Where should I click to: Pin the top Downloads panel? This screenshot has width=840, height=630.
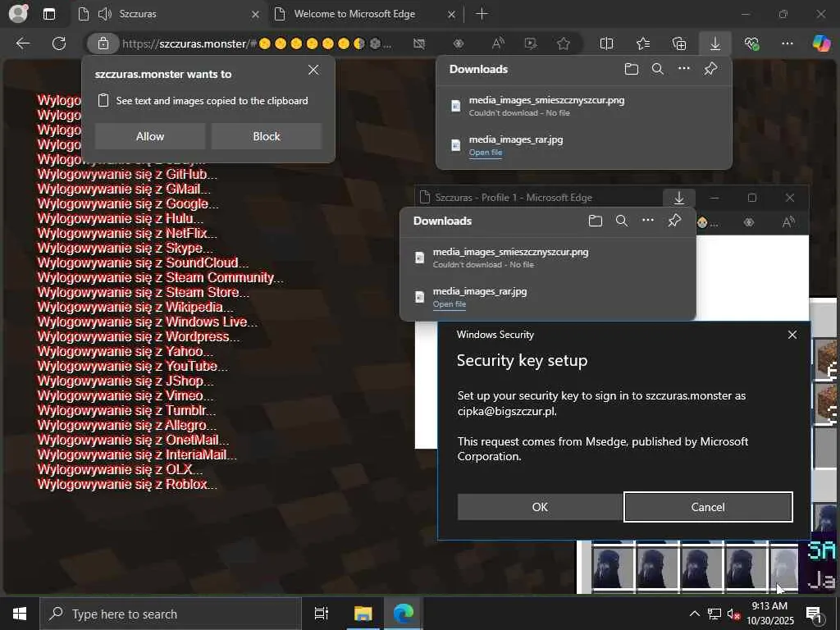710,69
